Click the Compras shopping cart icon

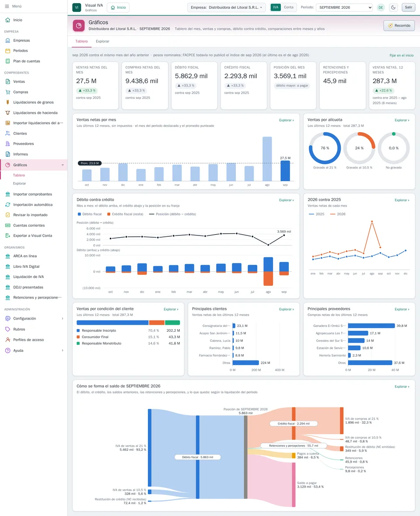[7, 92]
